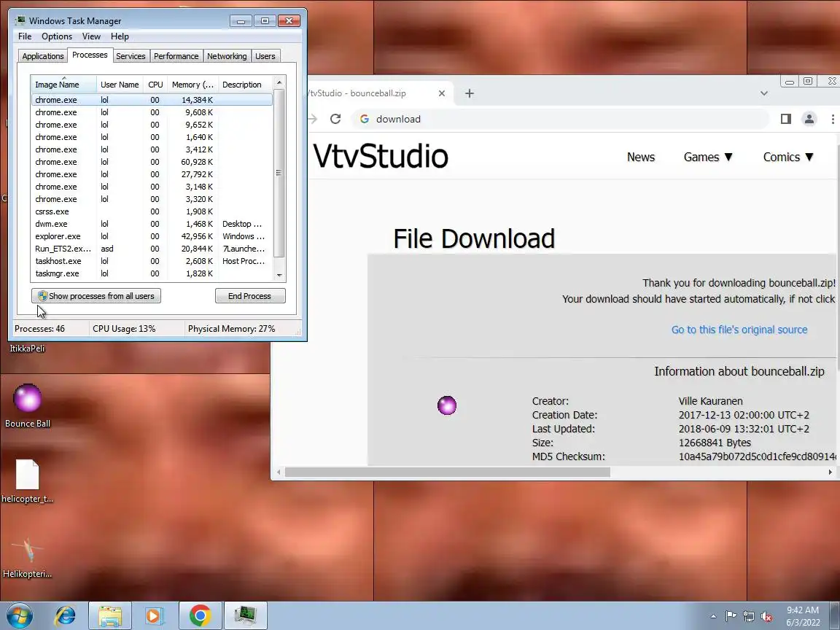The height and width of the screenshot is (630, 840).
Task: Reload the page in Chrome
Action: (x=335, y=119)
